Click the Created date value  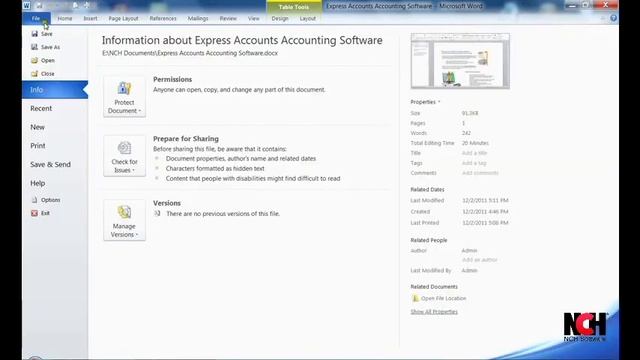485,212
